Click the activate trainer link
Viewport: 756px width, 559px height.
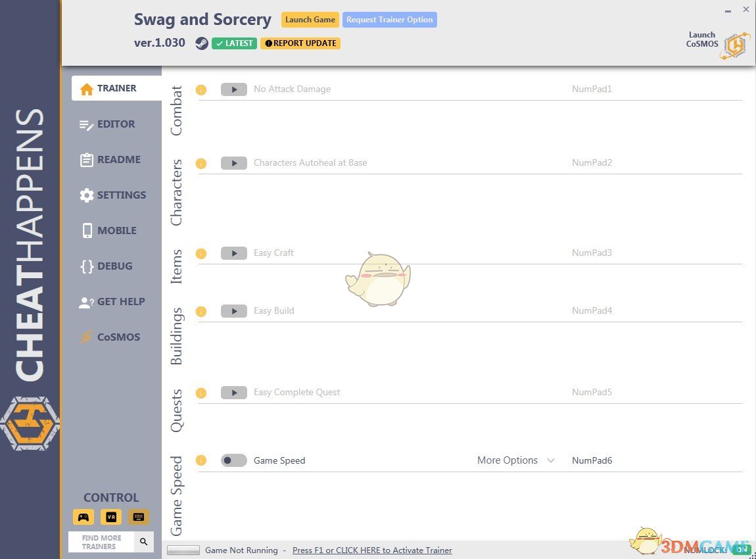[x=372, y=550]
